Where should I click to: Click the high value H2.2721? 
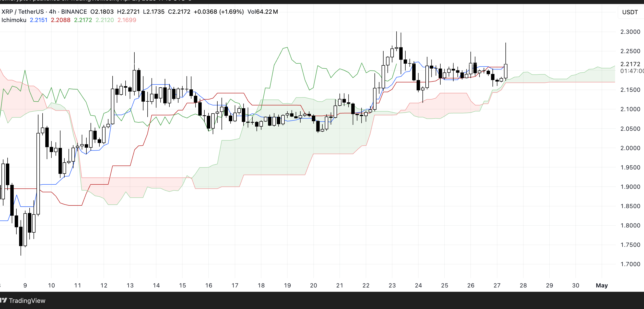pyautogui.click(x=128, y=12)
